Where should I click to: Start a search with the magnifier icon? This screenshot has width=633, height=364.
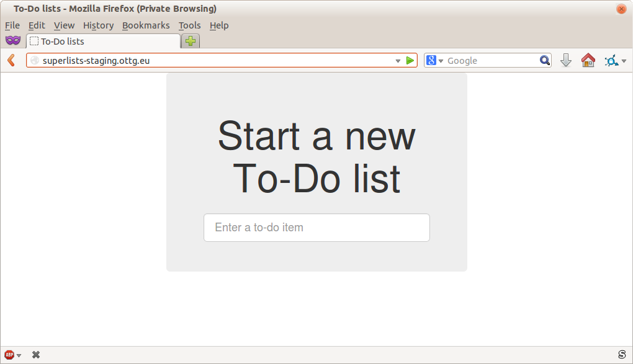[544, 60]
